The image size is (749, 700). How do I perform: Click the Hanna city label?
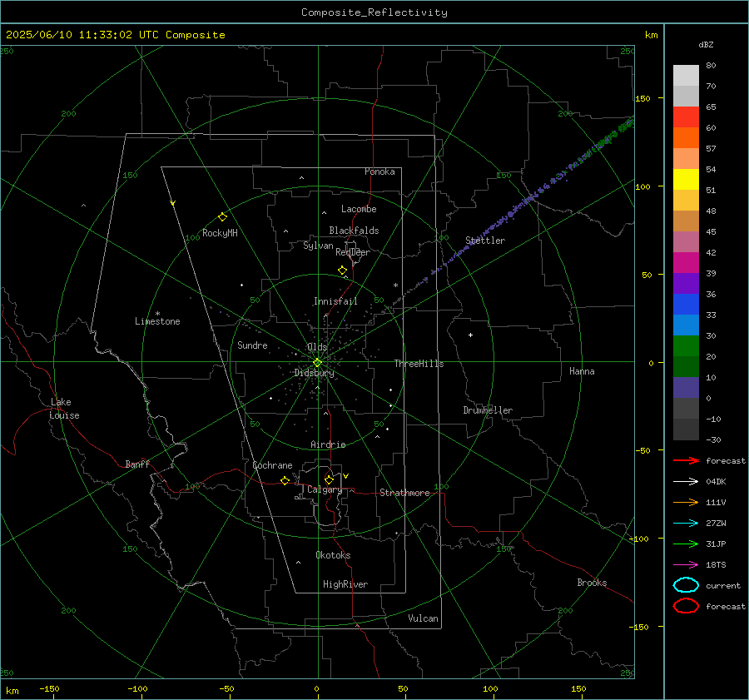582,371
